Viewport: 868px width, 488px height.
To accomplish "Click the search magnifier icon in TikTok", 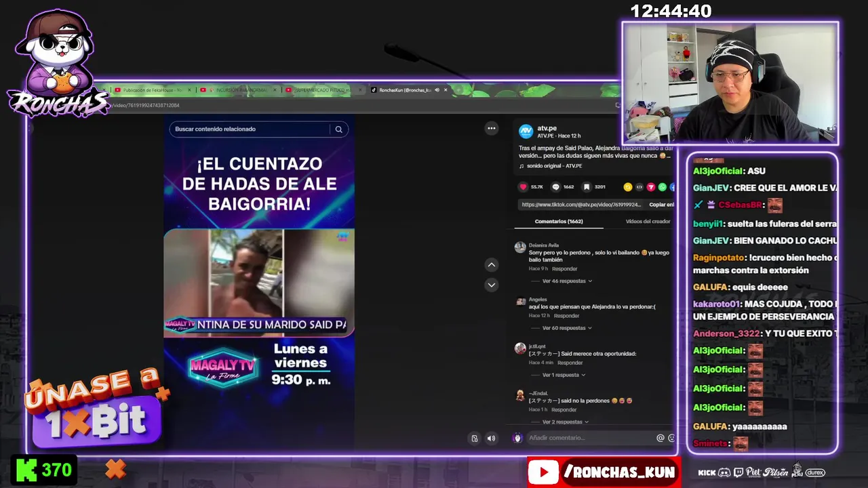I will tap(338, 129).
